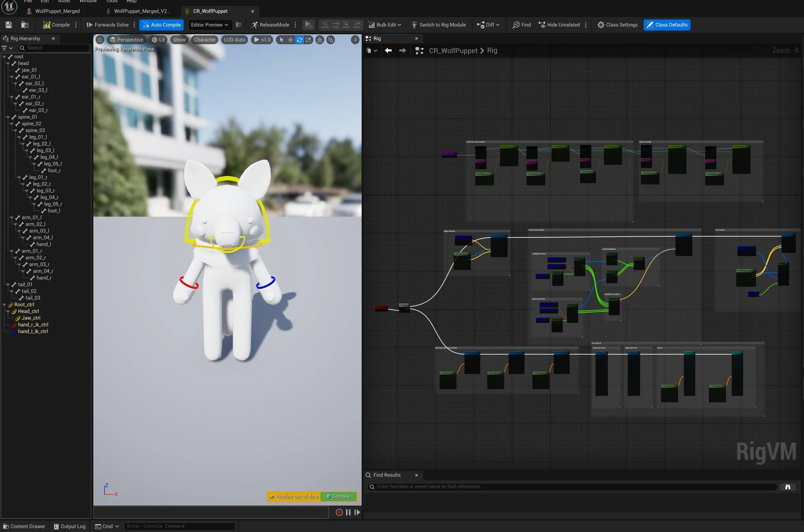Click the binoculars find-in-all icon
804x532 pixels.
[788, 487]
